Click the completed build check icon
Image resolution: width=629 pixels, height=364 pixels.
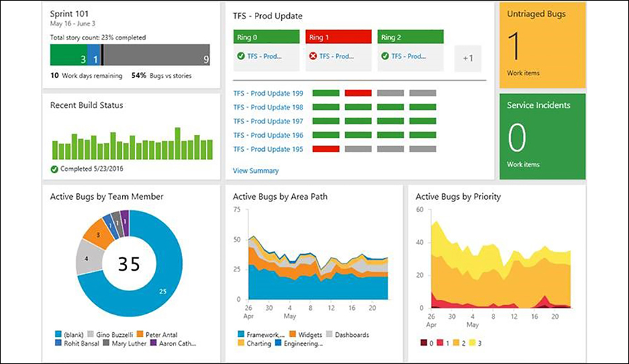click(x=54, y=169)
